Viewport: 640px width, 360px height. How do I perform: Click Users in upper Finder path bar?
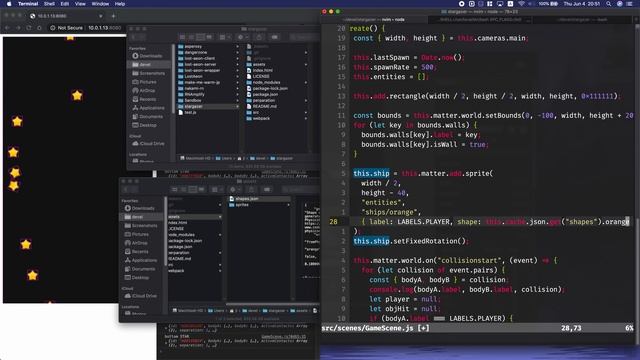[x=223, y=158]
